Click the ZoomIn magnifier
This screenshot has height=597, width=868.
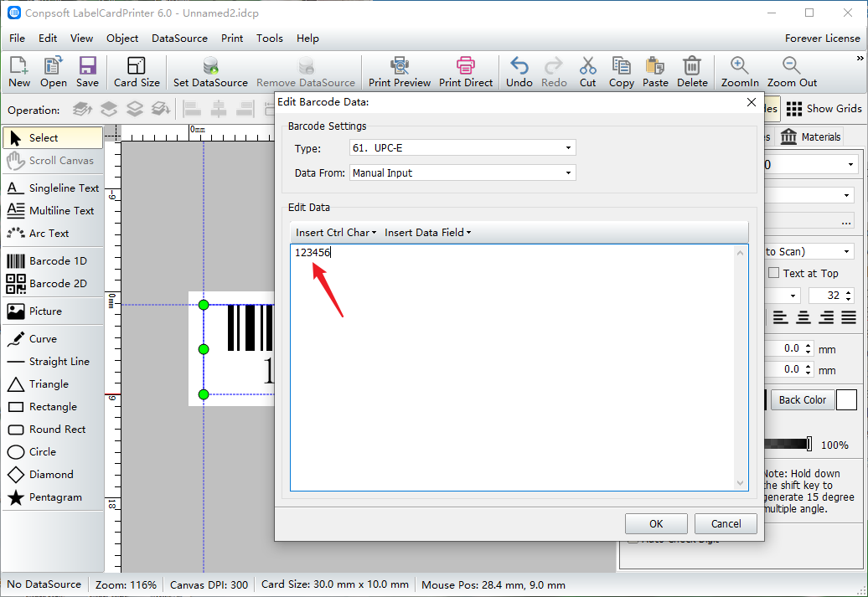tap(740, 72)
